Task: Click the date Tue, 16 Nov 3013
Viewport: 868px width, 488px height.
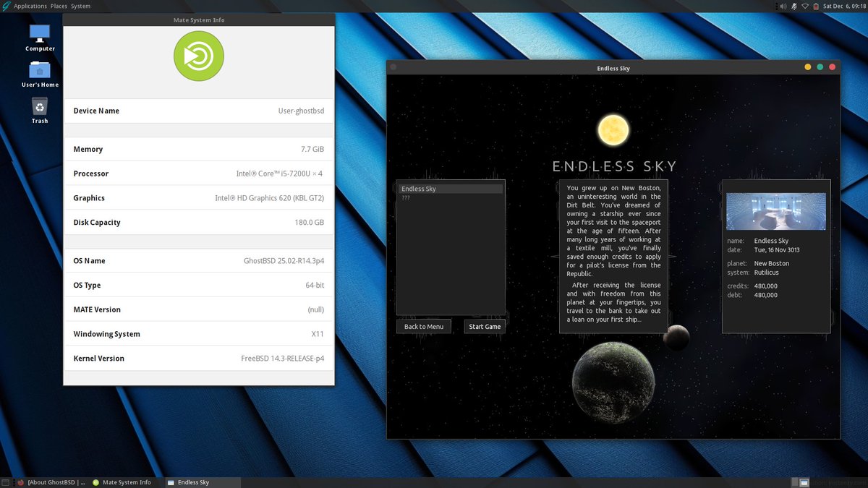Action: point(777,250)
